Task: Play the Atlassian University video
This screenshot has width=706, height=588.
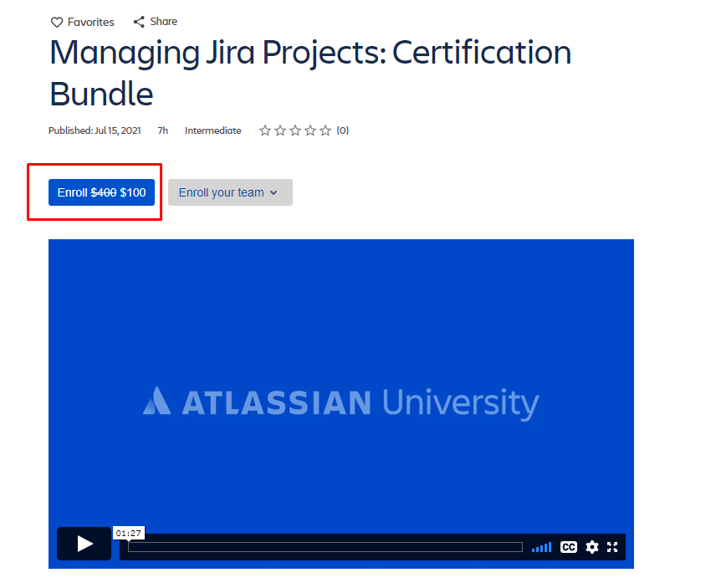Action: pos(84,544)
